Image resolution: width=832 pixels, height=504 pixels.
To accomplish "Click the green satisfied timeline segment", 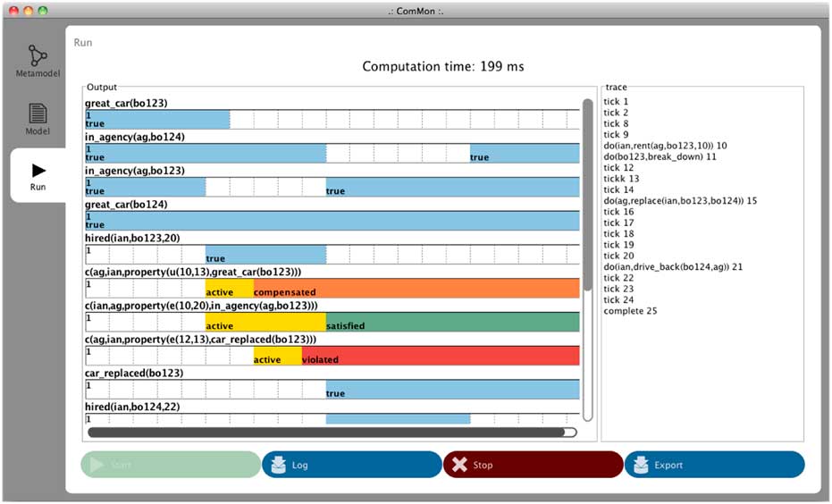I will 451,322.
